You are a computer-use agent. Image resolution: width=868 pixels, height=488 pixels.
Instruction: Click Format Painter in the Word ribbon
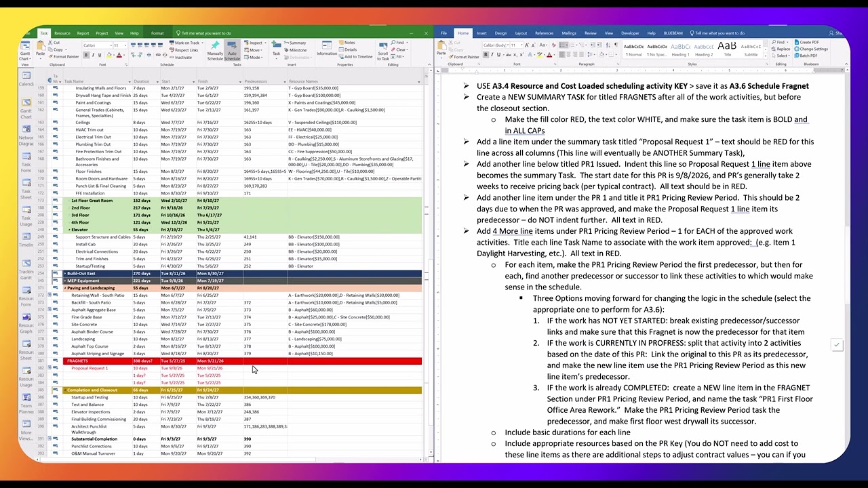[465, 57]
